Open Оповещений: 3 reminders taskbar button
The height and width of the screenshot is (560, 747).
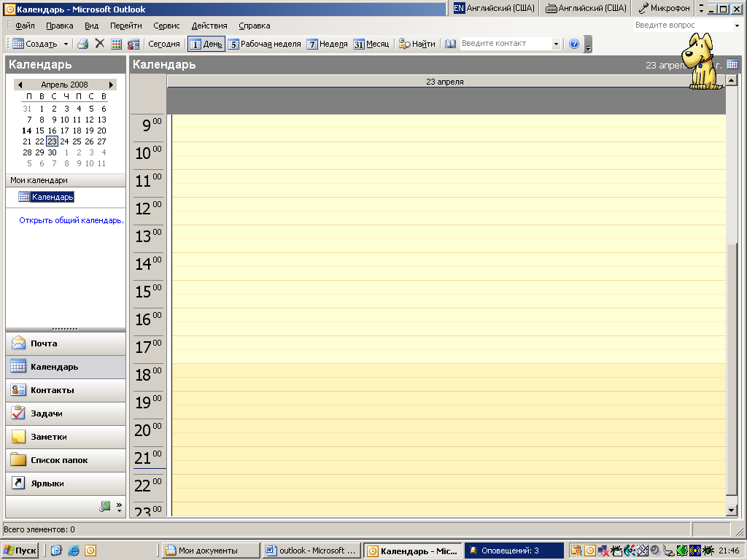[514, 551]
